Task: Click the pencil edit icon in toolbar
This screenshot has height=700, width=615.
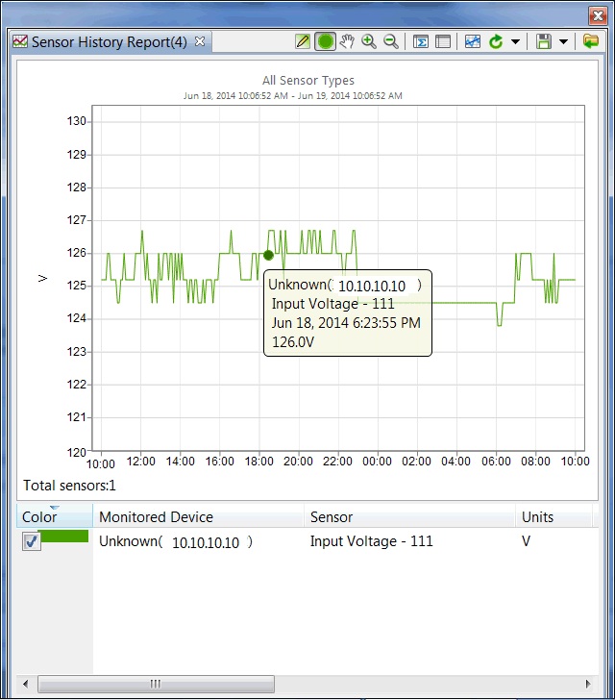Action: (x=303, y=41)
